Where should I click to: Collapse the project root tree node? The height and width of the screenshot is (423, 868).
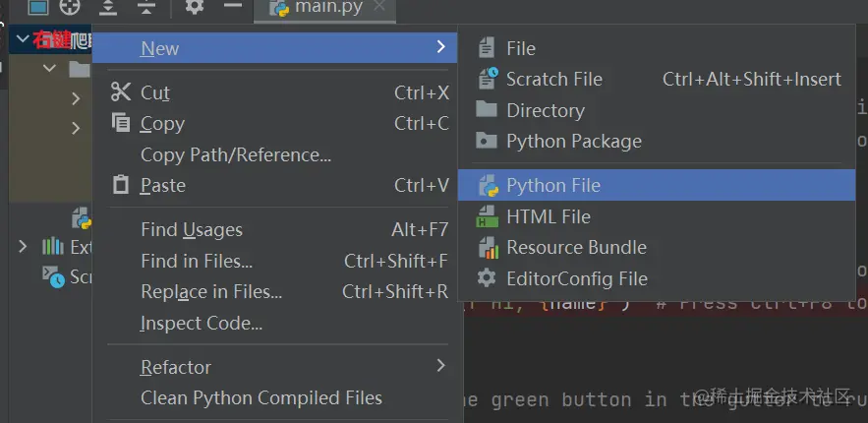pos(22,39)
